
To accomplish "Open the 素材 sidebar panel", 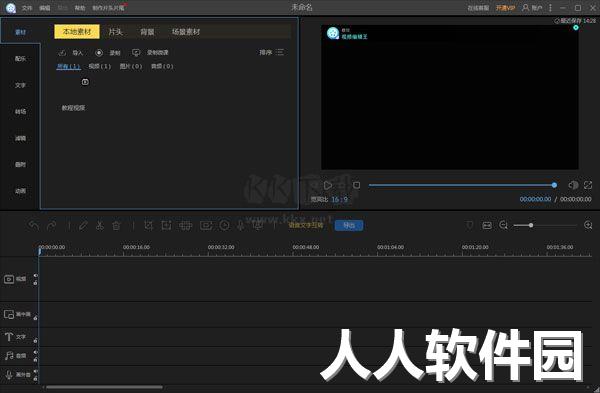I will [20, 32].
